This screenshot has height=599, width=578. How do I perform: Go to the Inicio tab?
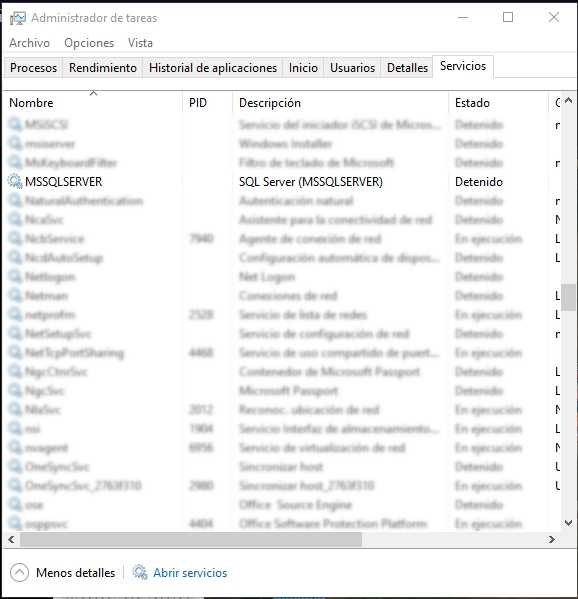(303, 68)
